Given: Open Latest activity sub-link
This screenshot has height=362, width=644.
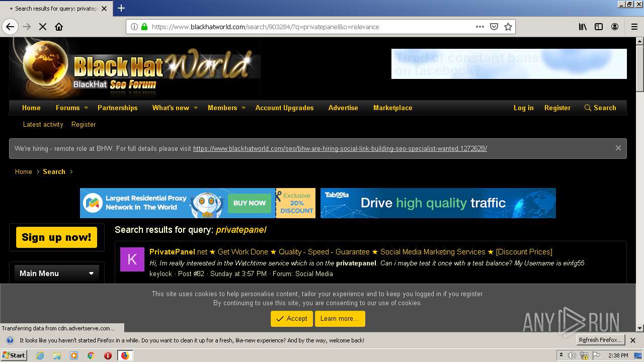Looking at the screenshot, I should pyautogui.click(x=43, y=124).
